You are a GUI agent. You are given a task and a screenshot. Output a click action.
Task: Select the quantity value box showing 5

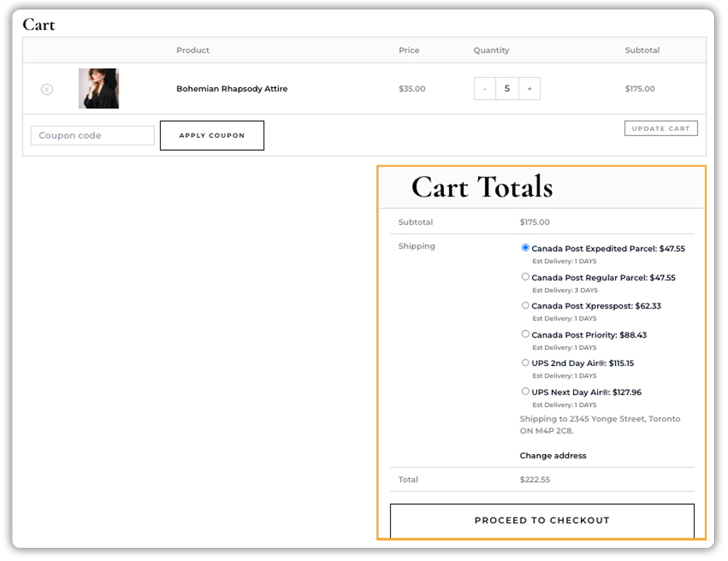507,88
